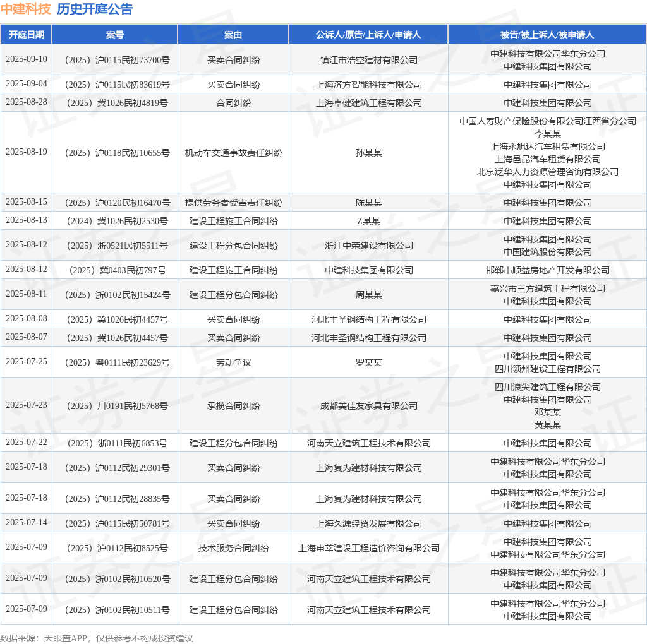Click defendant 四川浪尖建筑工程有限公司
This screenshot has width=647, height=644.
tap(548, 387)
